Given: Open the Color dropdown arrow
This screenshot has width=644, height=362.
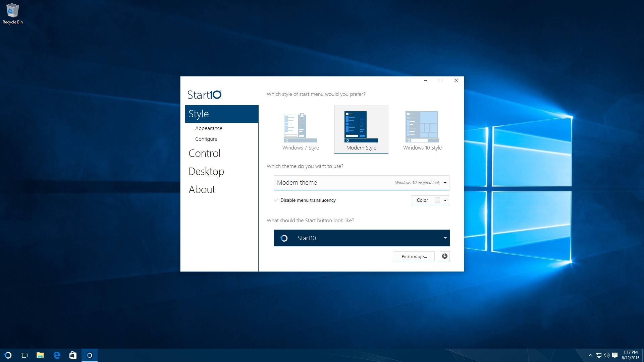Looking at the screenshot, I should point(445,200).
